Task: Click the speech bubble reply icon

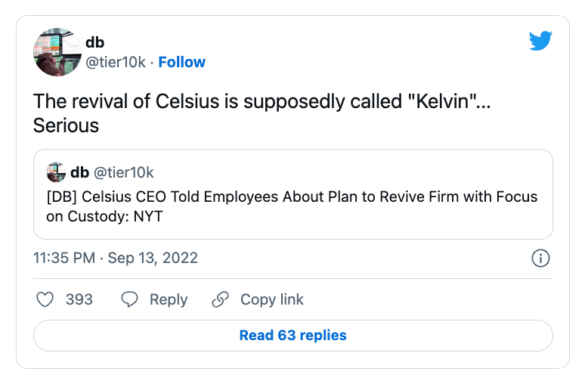Action: coord(129,299)
